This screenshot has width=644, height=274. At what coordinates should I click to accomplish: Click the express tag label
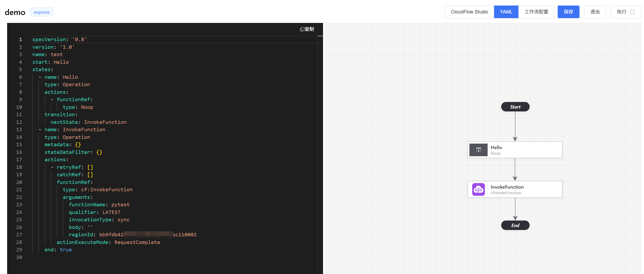point(42,12)
